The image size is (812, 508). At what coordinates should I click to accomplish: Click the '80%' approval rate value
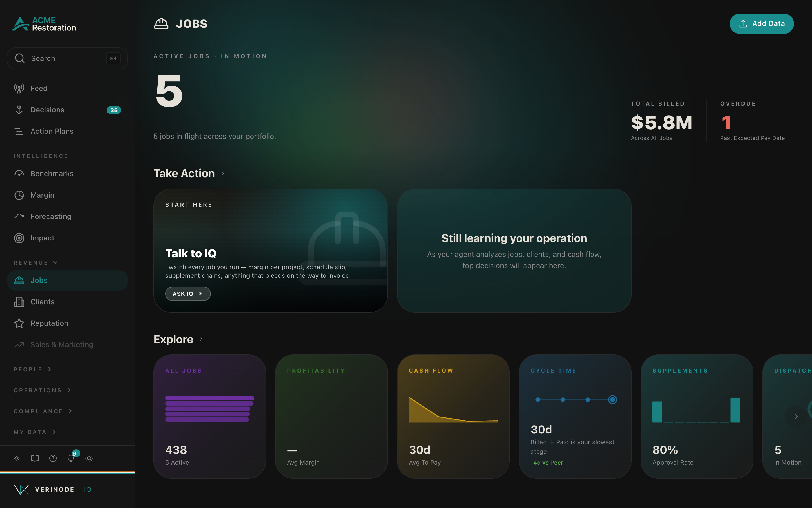click(x=665, y=450)
